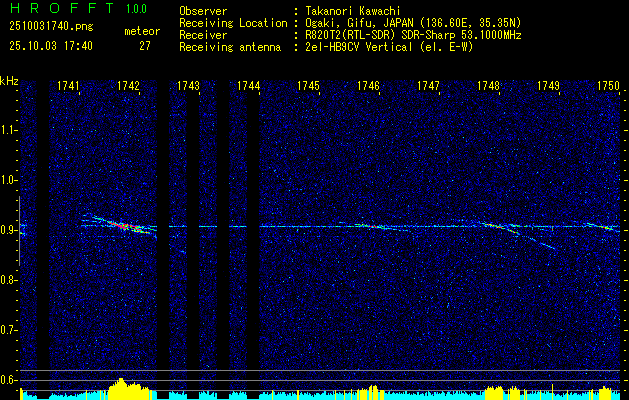Click the meteor count label
Screen dimensions: 629x400
(142, 31)
